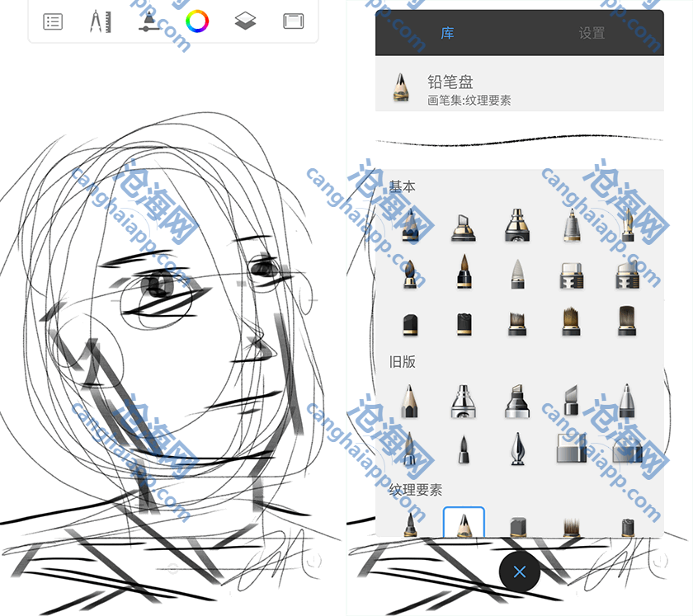Open the ruler and compass drawing tools
Screen dimensions: 693x616
(x=101, y=22)
